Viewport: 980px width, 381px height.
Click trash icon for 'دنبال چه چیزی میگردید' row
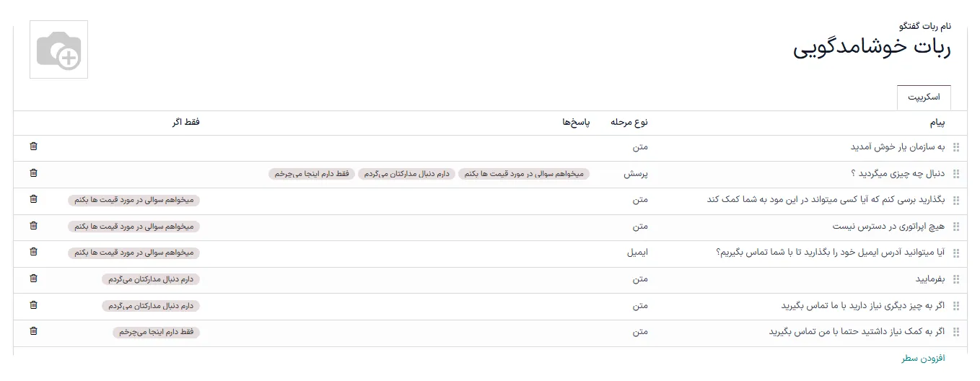pos(33,173)
